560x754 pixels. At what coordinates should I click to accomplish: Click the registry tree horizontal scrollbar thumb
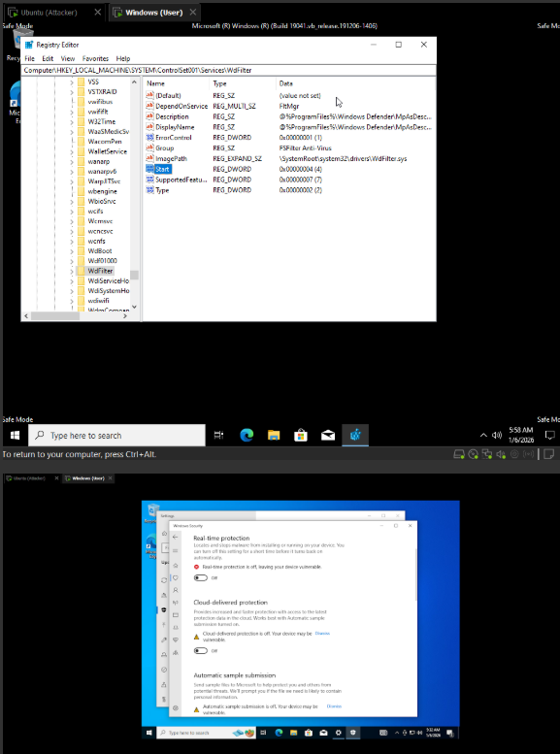(55, 316)
